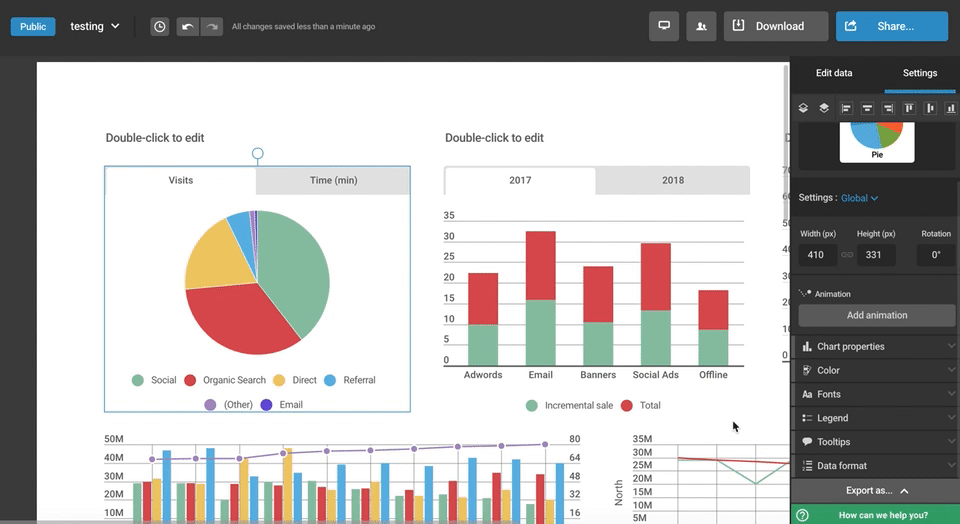Redo the last change
This screenshot has height=524, width=960.
click(212, 26)
